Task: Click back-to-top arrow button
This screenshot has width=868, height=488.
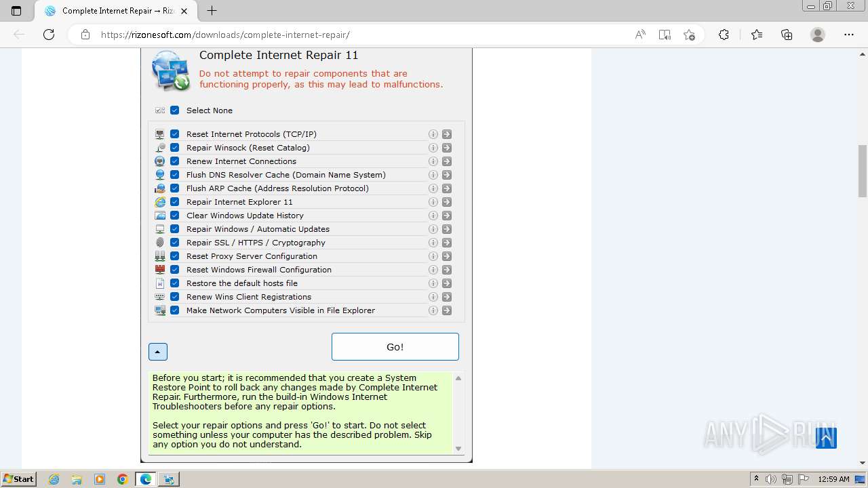Action: (x=825, y=438)
